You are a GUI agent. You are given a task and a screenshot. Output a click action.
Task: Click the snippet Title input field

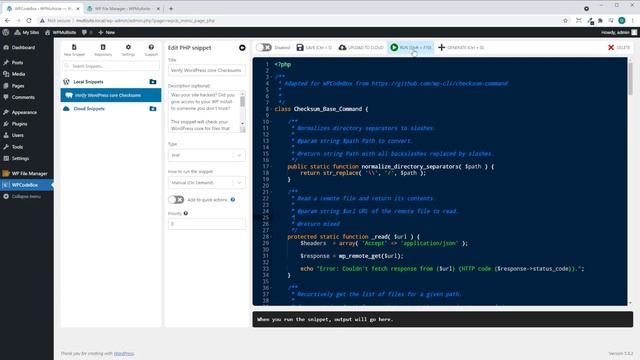(x=207, y=70)
